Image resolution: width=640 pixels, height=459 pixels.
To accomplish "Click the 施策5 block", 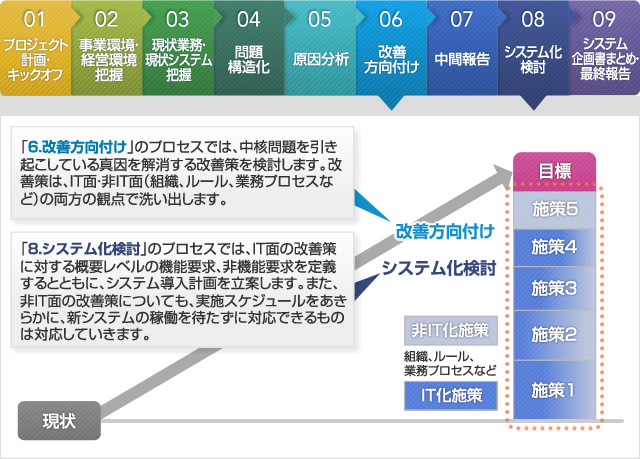I will coord(554,210).
